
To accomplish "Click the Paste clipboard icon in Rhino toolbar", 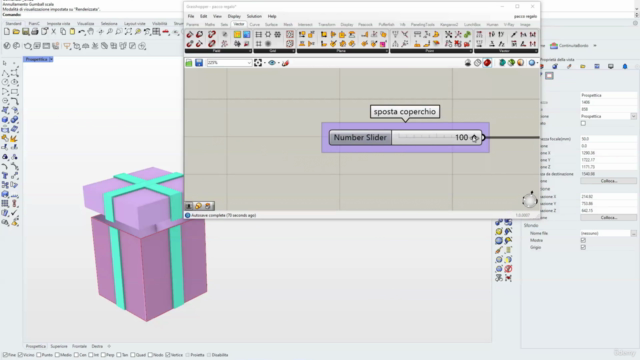I will pyautogui.click(x=72, y=31).
